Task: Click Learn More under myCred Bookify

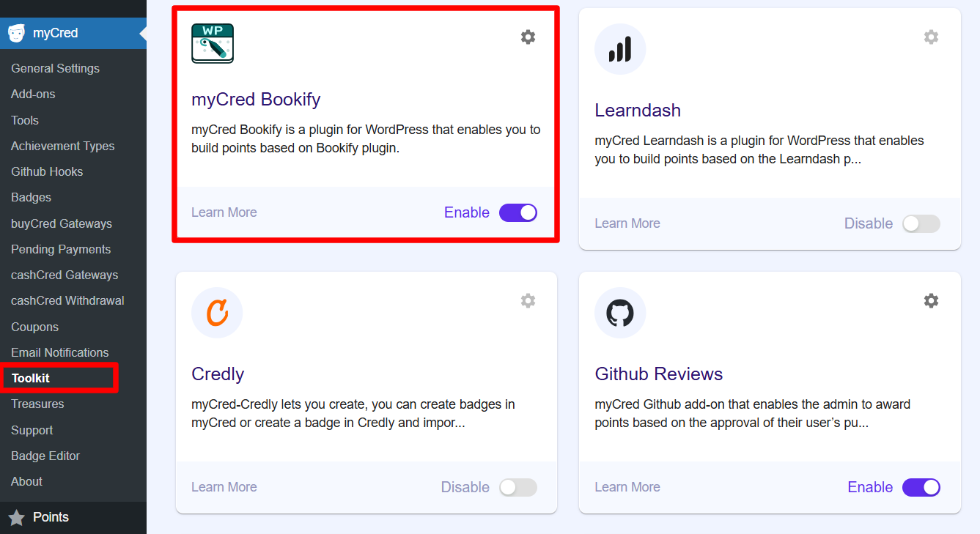Action: click(224, 212)
